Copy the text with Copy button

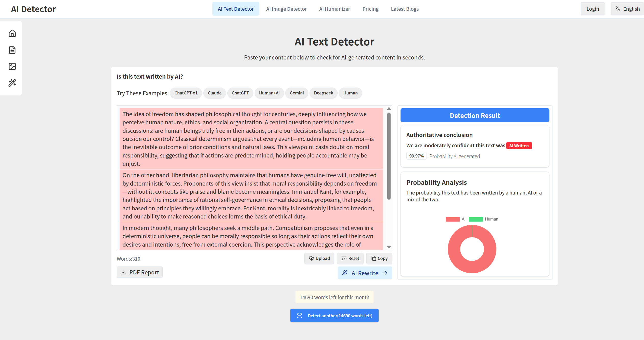pyautogui.click(x=379, y=258)
